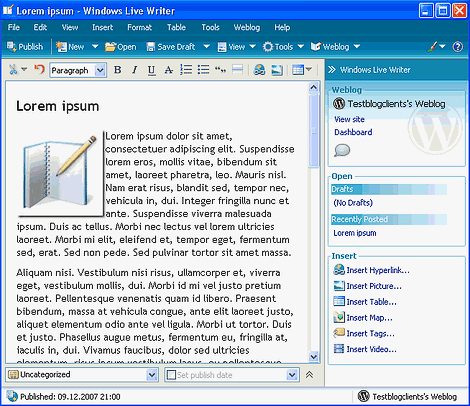Toggle the Numbered list icon
The height and width of the screenshot is (406, 470).
186,70
